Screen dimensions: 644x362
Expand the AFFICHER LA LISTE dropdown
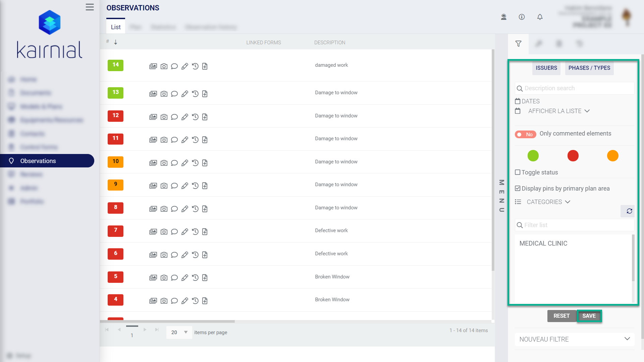[x=558, y=111]
